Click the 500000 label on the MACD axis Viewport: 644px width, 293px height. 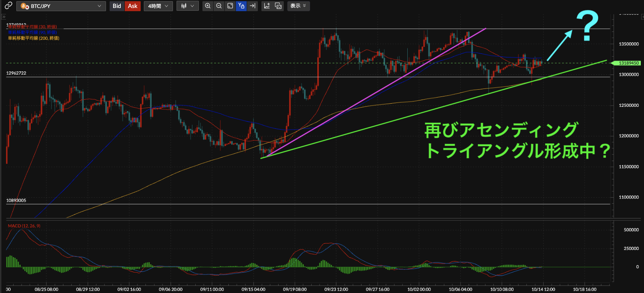pyautogui.click(x=631, y=230)
